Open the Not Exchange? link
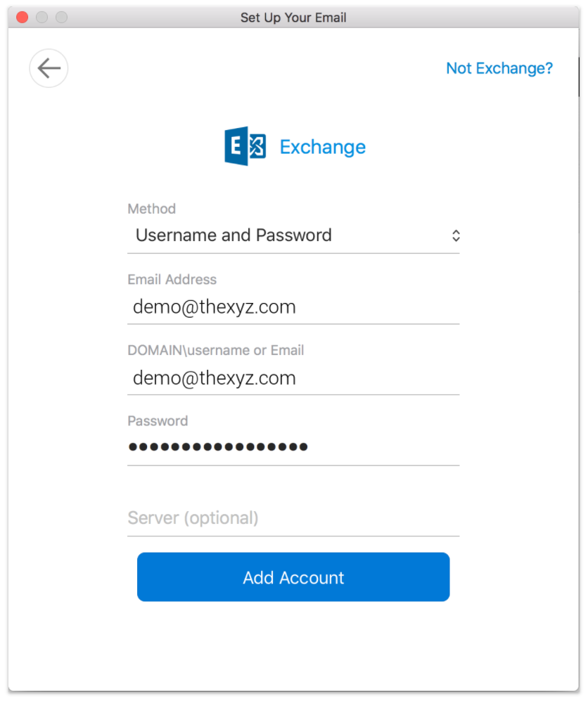The image size is (588, 701). coord(499,68)
